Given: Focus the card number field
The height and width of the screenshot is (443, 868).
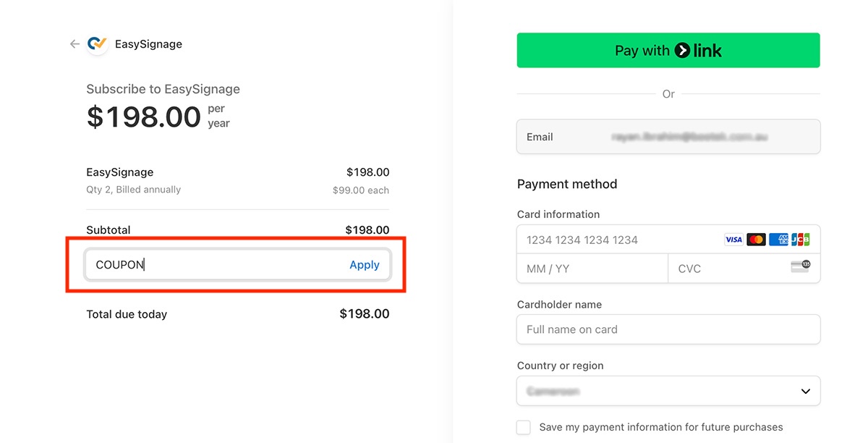Looking at the screenshot, I should (x=668, y=240).
